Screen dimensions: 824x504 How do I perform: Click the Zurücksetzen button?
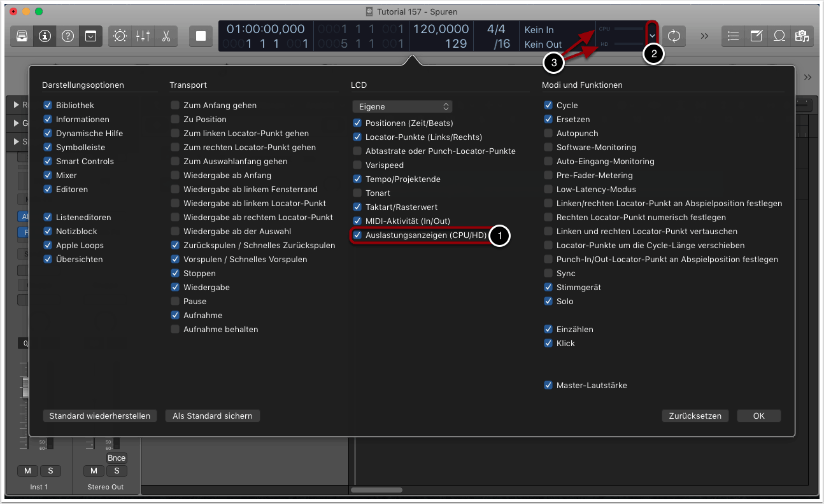[x=695, y=416]
